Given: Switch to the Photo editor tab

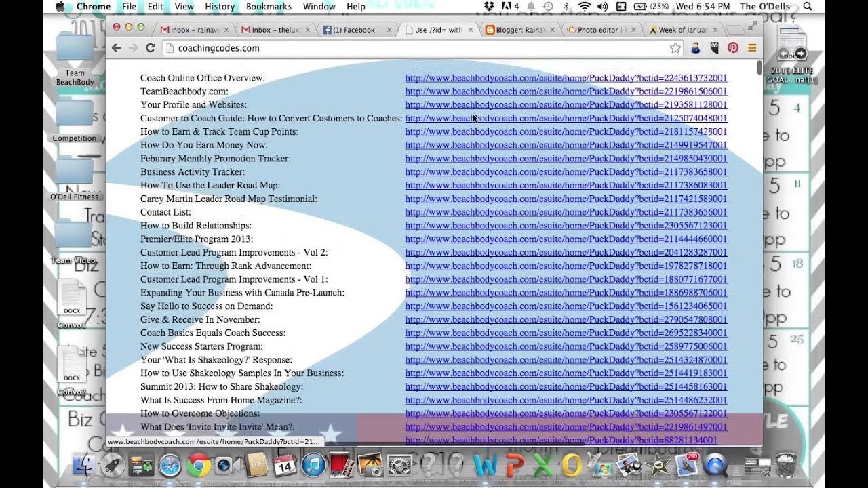Looking at the screenshot, I should (x=601, y=30).
